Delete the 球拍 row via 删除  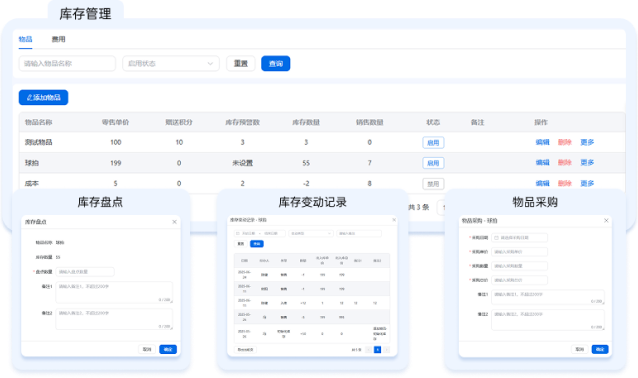pos(565,162)
